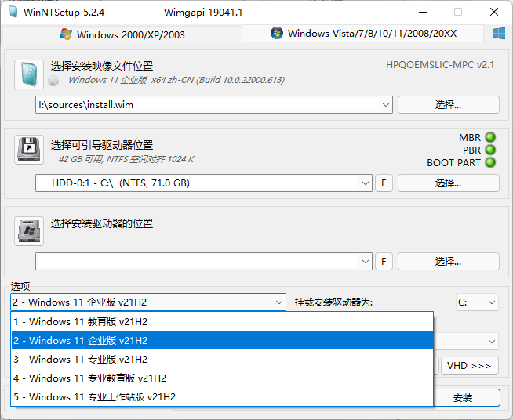Image resolution: width=513 pixels, height=420 pixels.
Task: Switch to Windows Vista/7/8/10/11/2008/20XX tab
Action: [363, 34]
